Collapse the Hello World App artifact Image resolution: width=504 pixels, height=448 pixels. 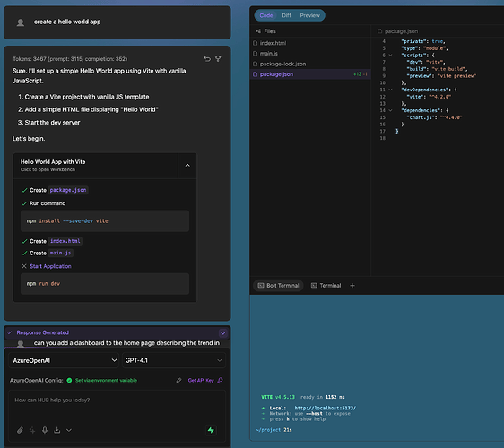tap(187, 166)
